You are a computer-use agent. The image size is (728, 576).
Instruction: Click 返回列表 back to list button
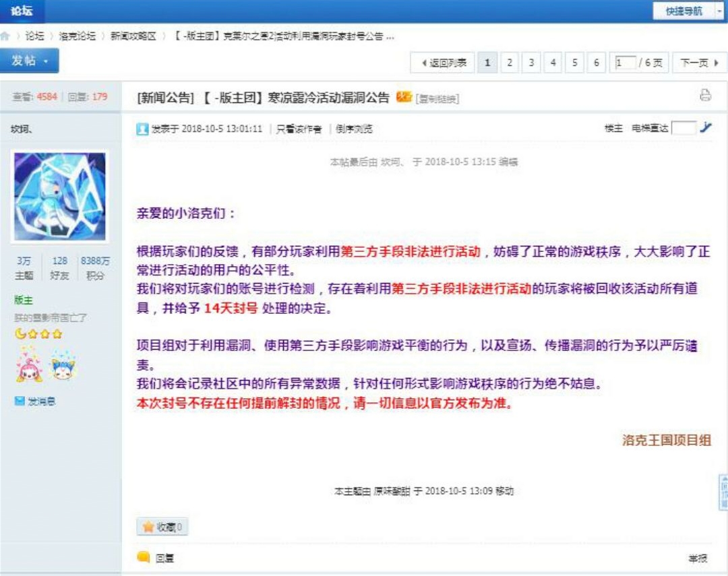coord(442,63)
